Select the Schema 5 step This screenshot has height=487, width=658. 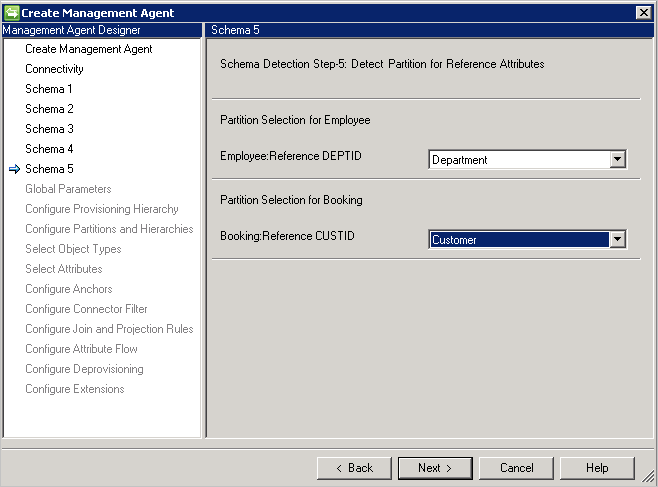49,169
